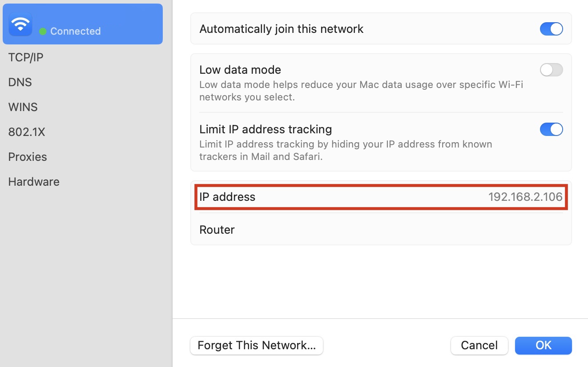Screen dimensions: 588x367
Task: Select the WINS sidebar entry
Action: pyautogui.click(x=23, y=107)
